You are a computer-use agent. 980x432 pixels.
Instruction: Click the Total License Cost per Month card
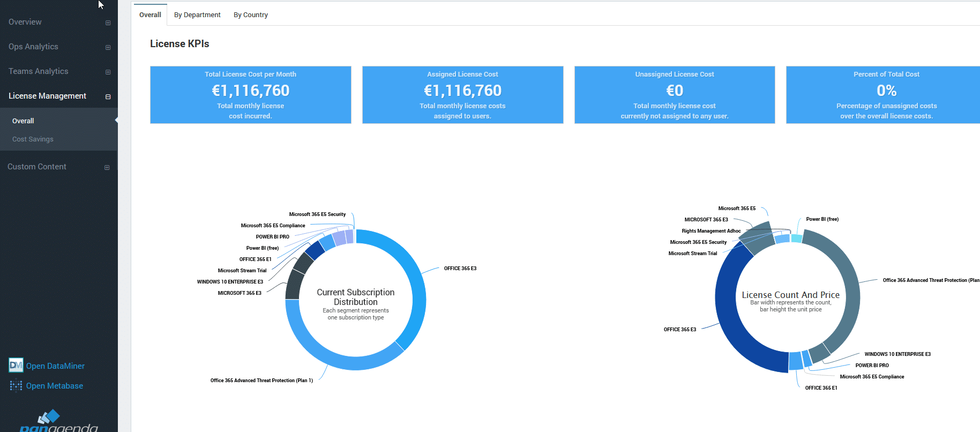[x=250, y=95]
